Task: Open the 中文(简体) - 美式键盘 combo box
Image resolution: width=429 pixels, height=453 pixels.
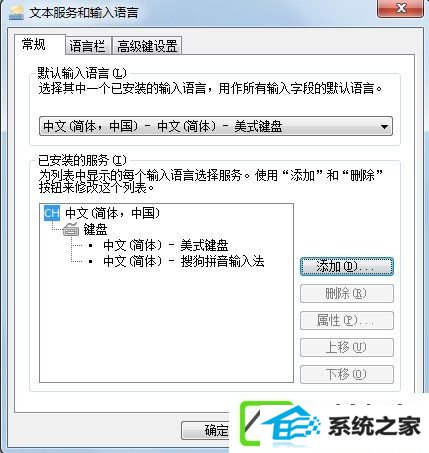Action: click(x=216, y=126)
